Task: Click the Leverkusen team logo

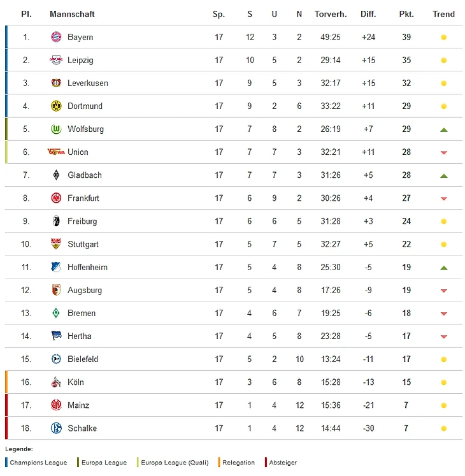Action: coord(56,83)
